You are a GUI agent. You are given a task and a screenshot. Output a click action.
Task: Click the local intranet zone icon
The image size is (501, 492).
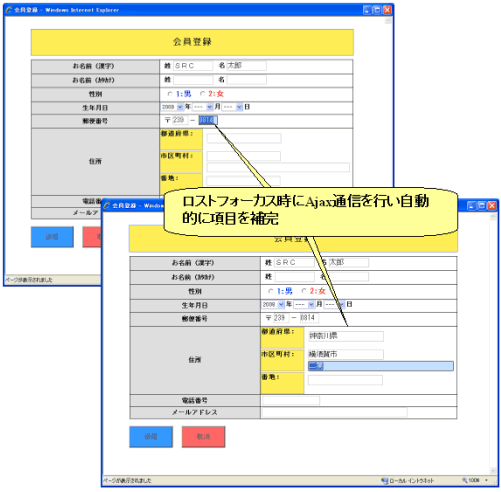pyautogui.click(x=385, y=481)
